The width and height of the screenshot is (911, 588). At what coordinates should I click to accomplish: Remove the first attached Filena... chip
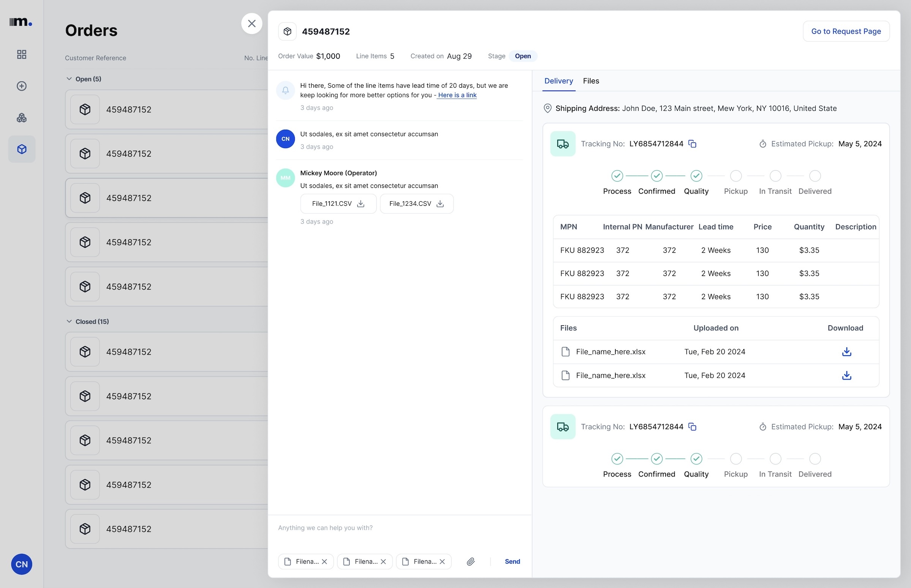tap(324, 561)
